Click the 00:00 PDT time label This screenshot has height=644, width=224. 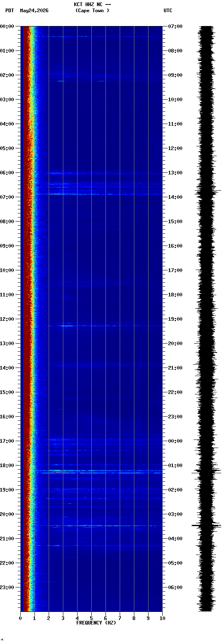tap(7, 26)
